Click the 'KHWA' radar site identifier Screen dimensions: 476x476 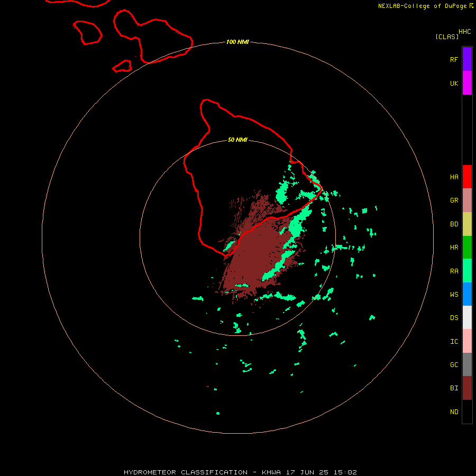(x=271, y=472)
